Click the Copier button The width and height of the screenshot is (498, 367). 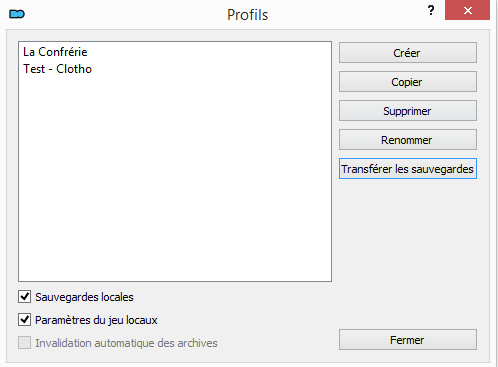[408, 82]
